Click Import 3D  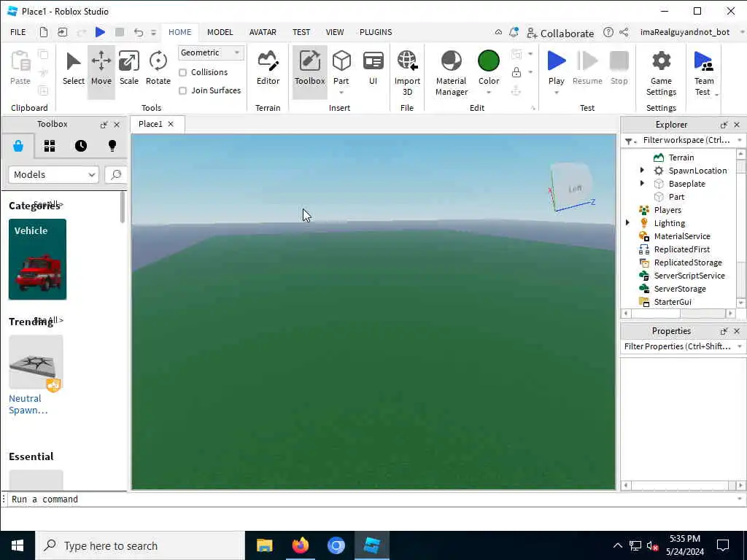(407, 74)
